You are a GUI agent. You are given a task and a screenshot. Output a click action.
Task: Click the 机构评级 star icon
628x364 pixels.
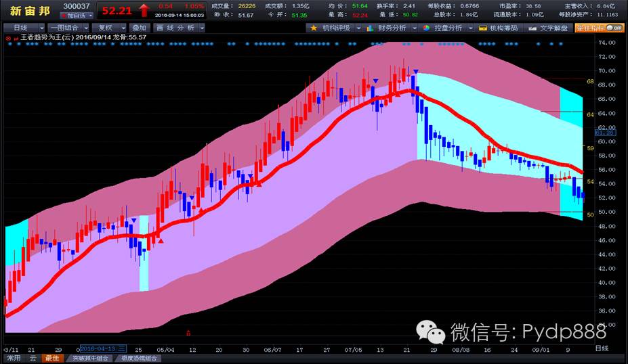click(x=314, y=28)
